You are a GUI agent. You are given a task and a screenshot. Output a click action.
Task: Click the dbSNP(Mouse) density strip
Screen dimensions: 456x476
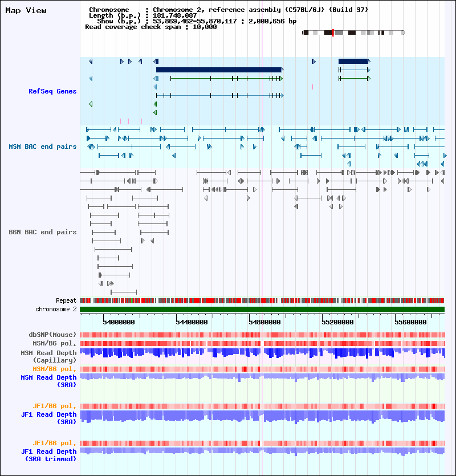pos(262,335)
